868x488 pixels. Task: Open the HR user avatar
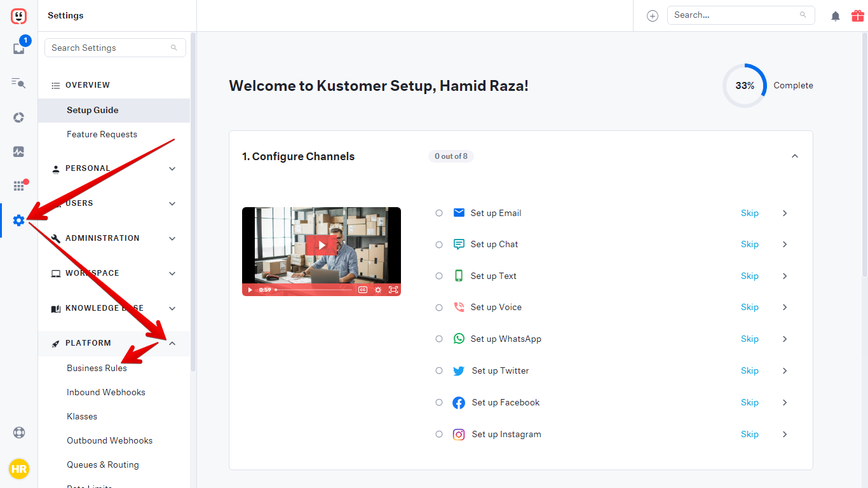click(x=19, y=469)
